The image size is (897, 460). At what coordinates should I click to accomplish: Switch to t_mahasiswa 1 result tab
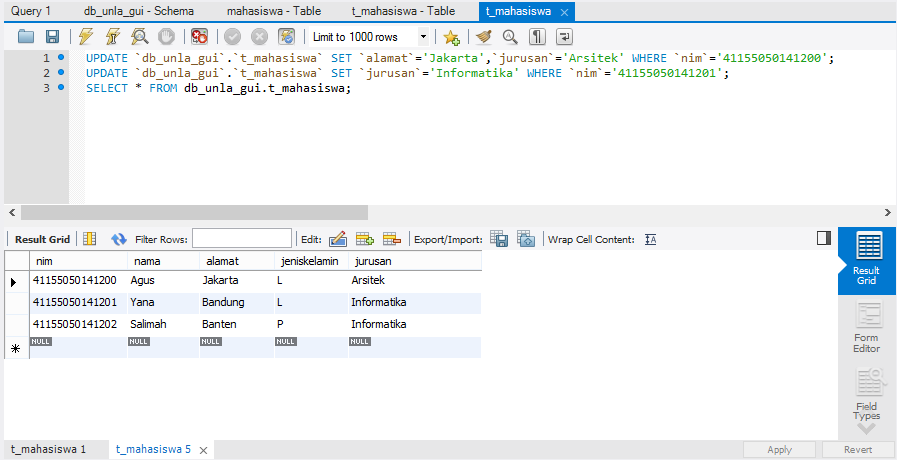(49, 450)
